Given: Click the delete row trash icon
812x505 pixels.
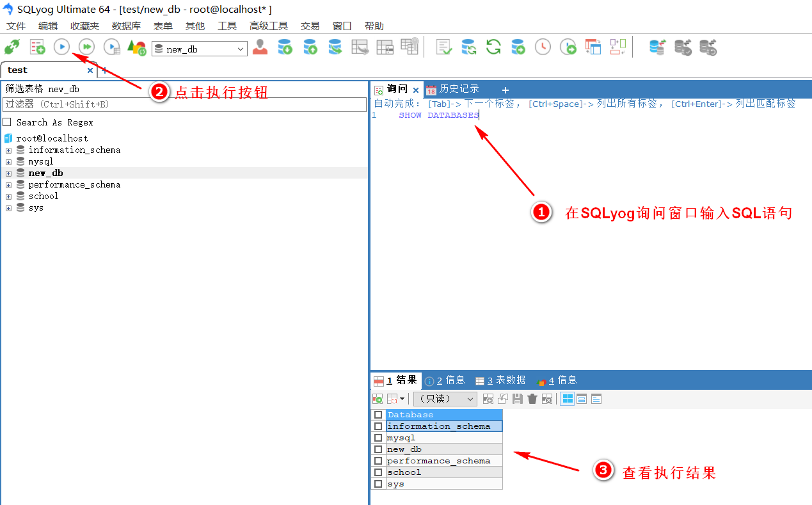Looking at the screenshot, I should pos(532,399).
